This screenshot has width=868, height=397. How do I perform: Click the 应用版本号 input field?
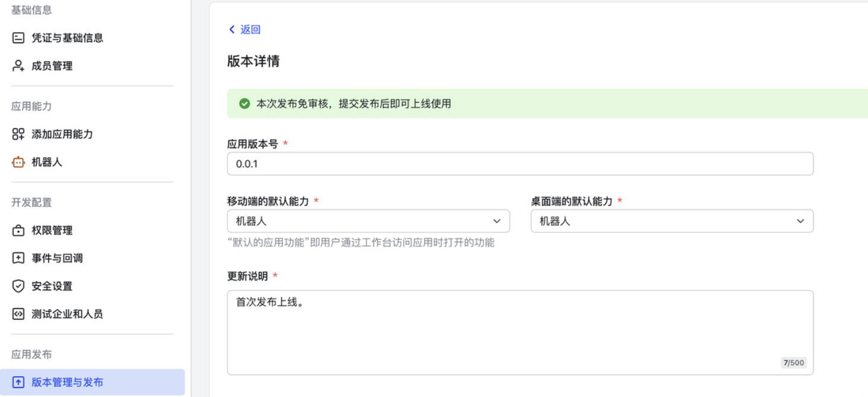click(519, 164)
